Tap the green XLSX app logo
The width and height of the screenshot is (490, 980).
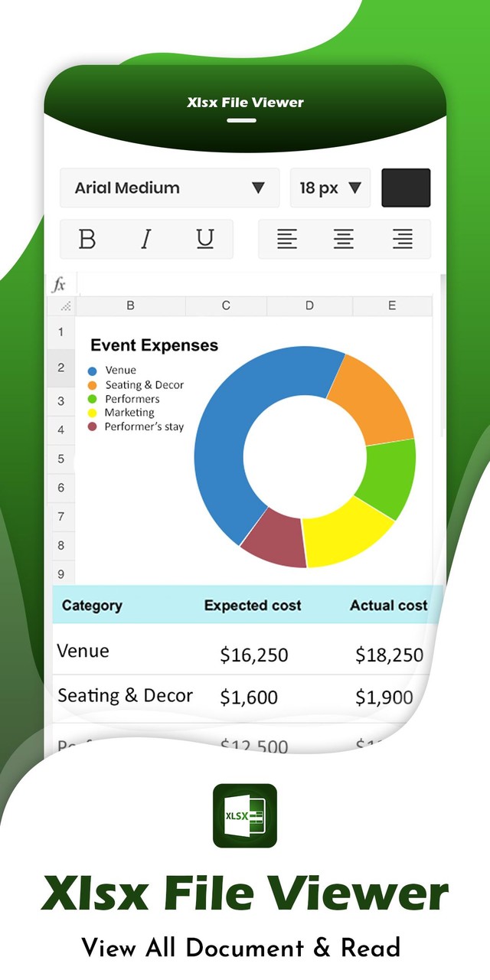(x=245, y=815)
